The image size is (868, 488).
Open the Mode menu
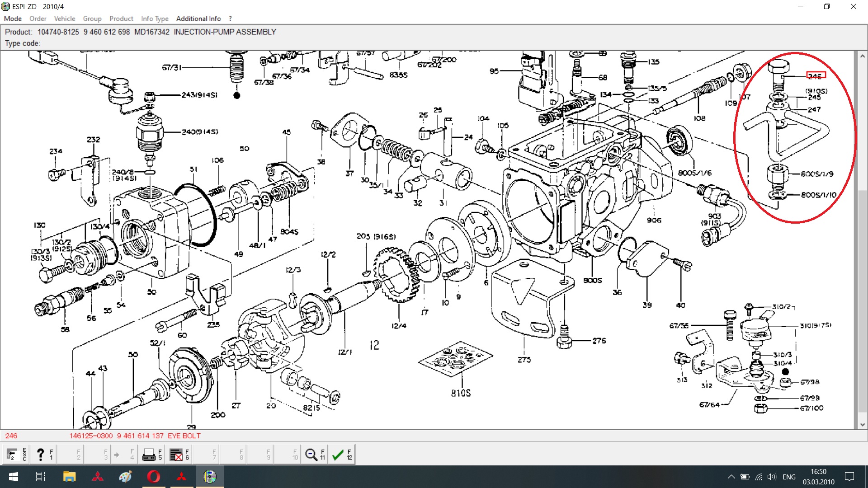(x=13, y=19)
